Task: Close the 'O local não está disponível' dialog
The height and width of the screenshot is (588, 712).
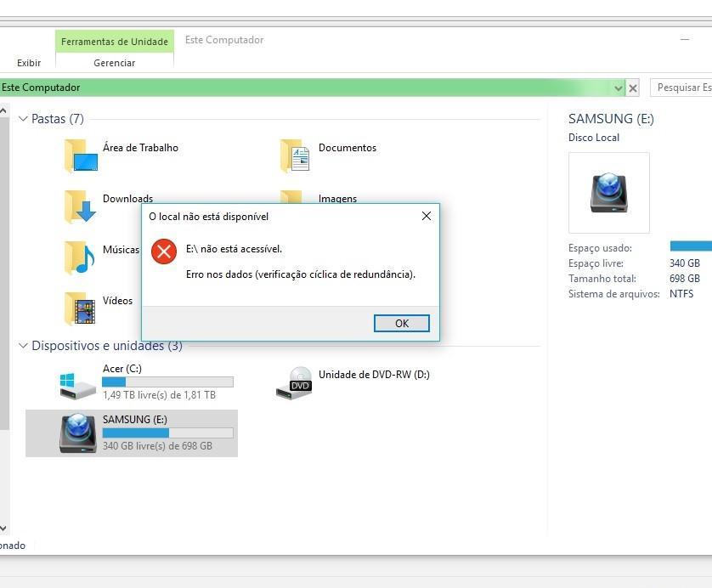Action: [x=426, y=216]
